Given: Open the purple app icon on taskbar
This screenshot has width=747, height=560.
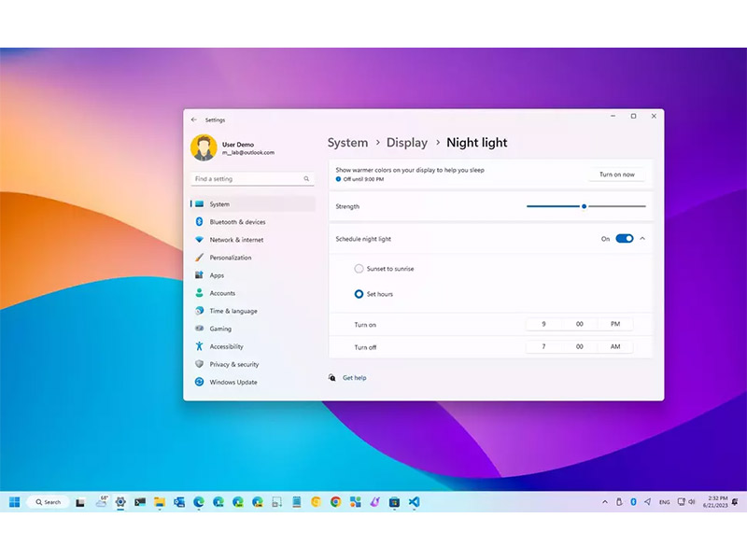Looking at the screenshot, I should pyautogui.click(x=375, y=502).
